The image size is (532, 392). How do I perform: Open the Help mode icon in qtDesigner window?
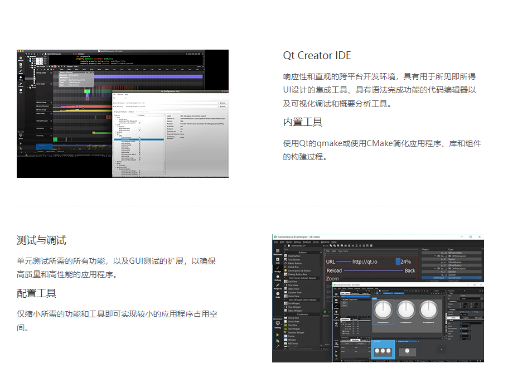(x=277, y=296)
